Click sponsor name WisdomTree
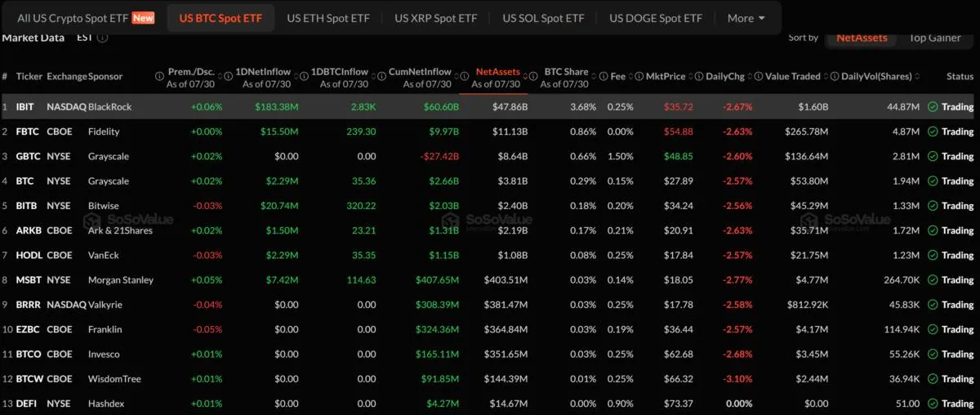Viewport: 980px width, 415px height. point(114,379)
